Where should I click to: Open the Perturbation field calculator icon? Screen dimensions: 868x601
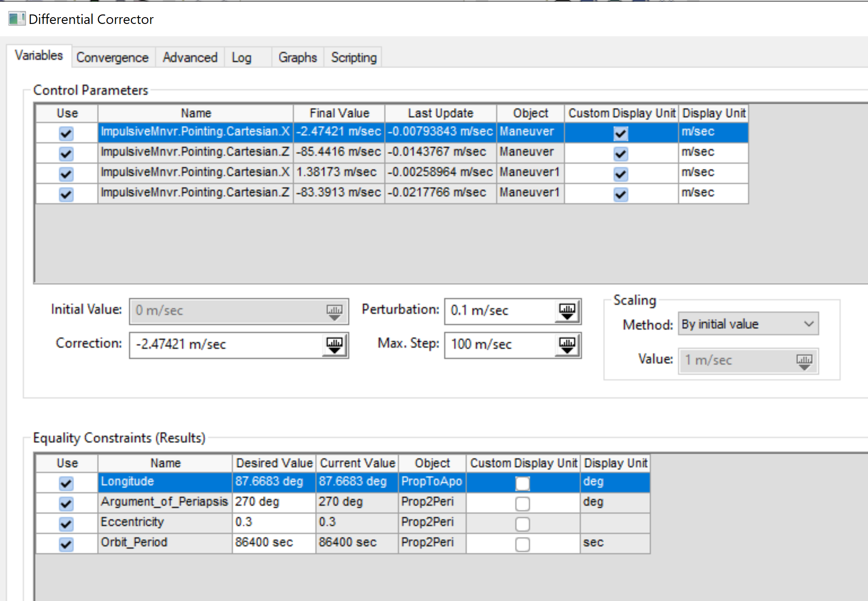tap(567, 312)
